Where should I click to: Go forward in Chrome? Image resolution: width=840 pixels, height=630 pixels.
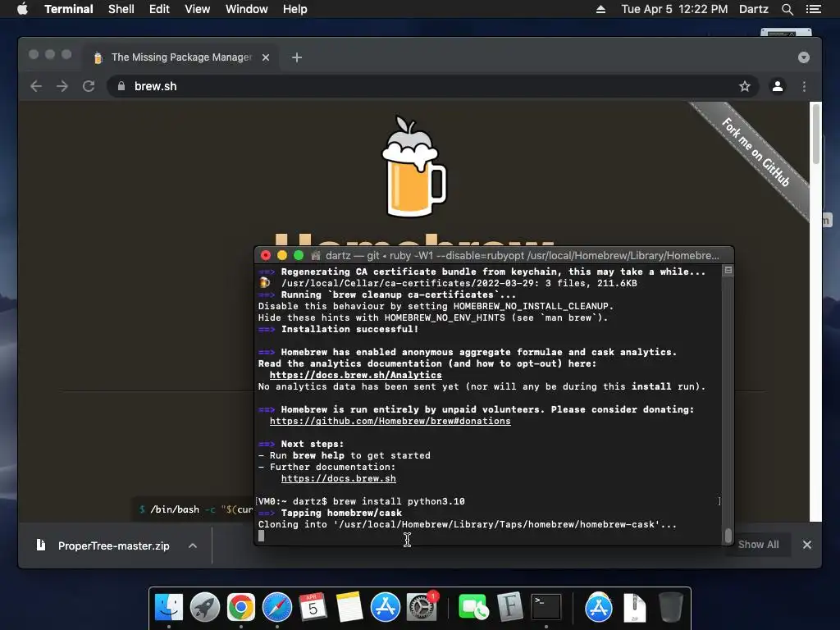pos(62,86)
